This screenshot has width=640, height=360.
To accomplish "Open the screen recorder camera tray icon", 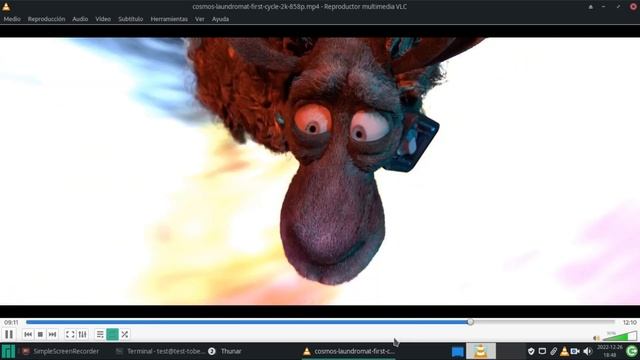I will [x=575, y=351].
